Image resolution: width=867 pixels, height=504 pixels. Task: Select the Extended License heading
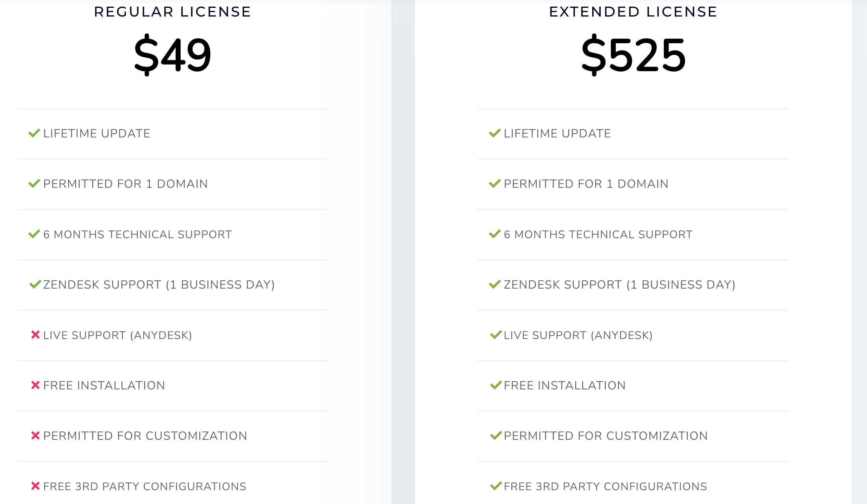coord(633,12)
